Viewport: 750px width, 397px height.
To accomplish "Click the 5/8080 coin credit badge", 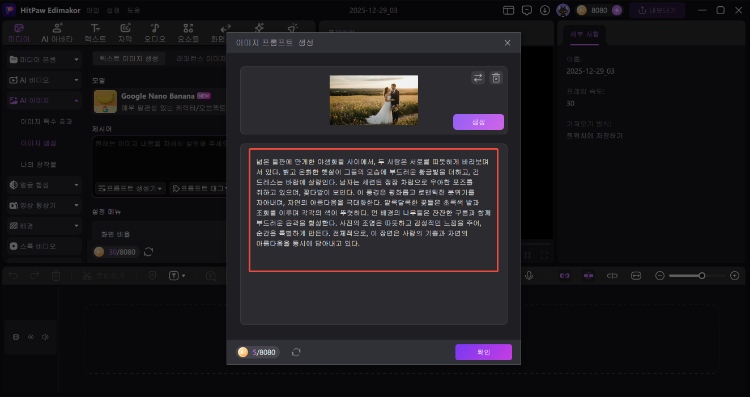I will [258, 352].
